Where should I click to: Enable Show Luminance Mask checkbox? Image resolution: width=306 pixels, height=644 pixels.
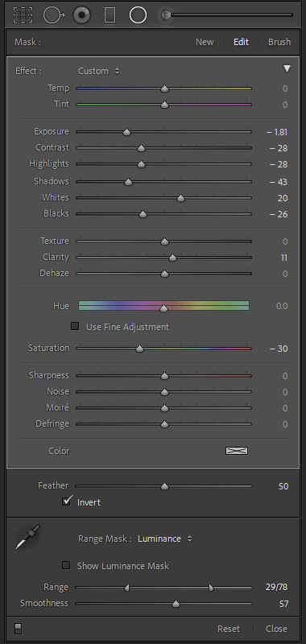coord(66,566)
